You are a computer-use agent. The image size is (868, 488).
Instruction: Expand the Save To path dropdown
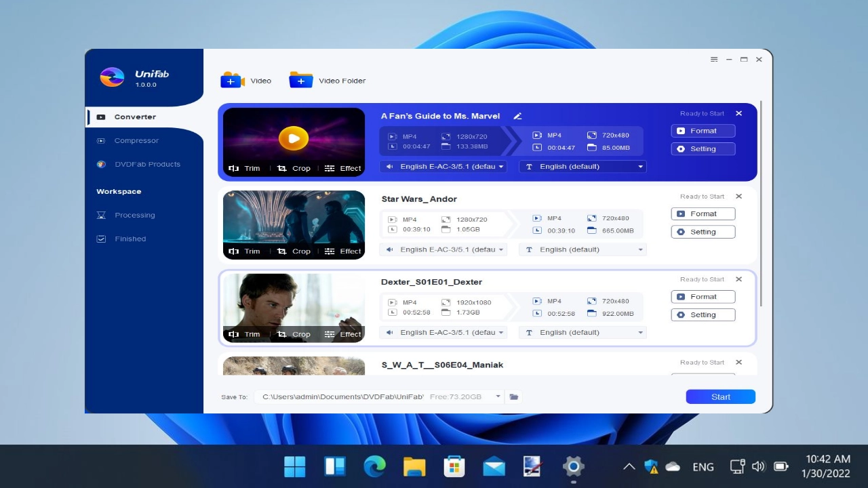coord(498,396)
